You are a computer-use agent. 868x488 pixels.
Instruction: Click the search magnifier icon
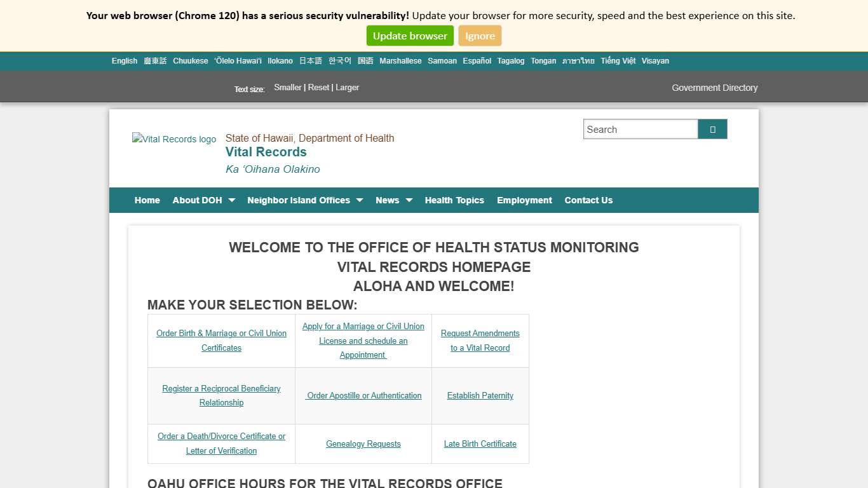point(712,129)
